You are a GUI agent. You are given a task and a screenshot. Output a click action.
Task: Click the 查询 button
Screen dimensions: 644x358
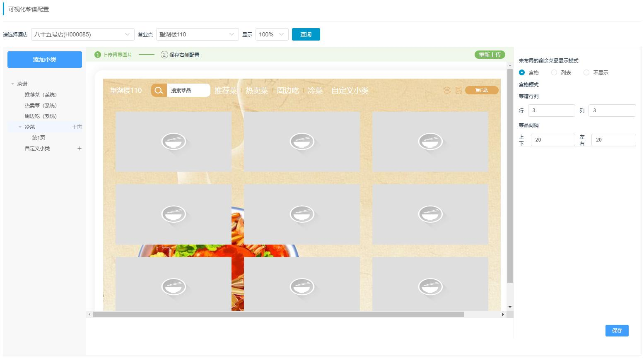306,34
